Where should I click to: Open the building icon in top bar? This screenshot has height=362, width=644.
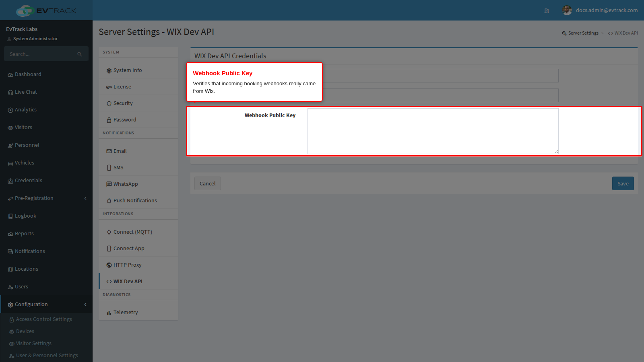(547, 11)
